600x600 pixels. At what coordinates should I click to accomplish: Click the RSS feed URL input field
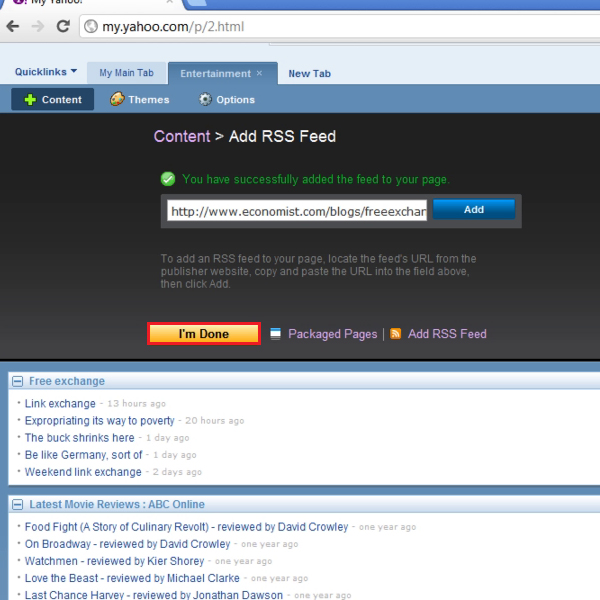click(x=297, y=211)
